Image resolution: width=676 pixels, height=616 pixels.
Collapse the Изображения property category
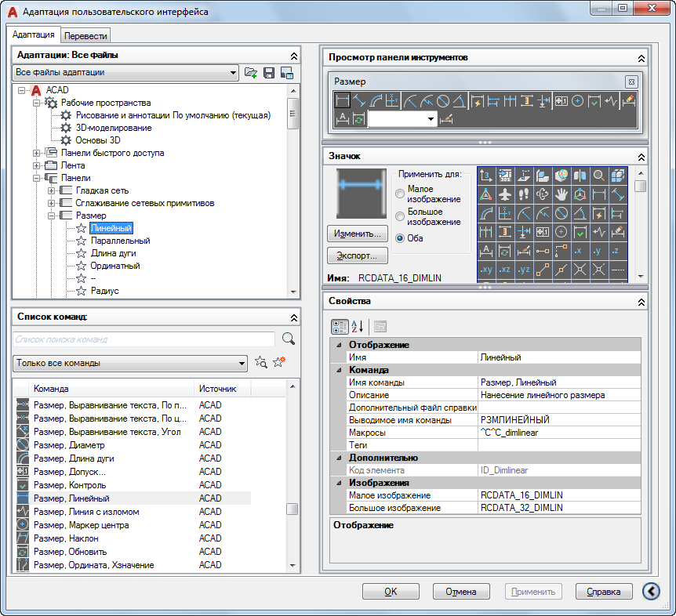(x=339, y=483)
